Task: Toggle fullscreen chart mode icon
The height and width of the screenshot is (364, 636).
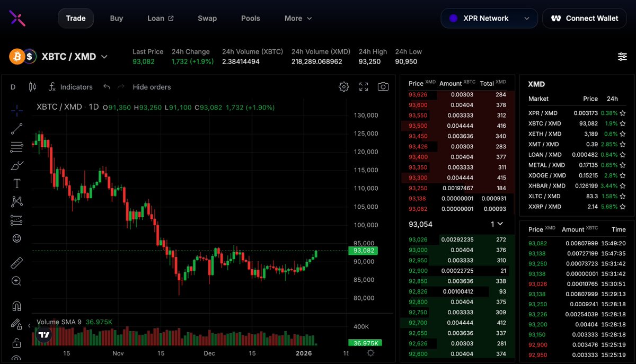Action: pos(364,87)
